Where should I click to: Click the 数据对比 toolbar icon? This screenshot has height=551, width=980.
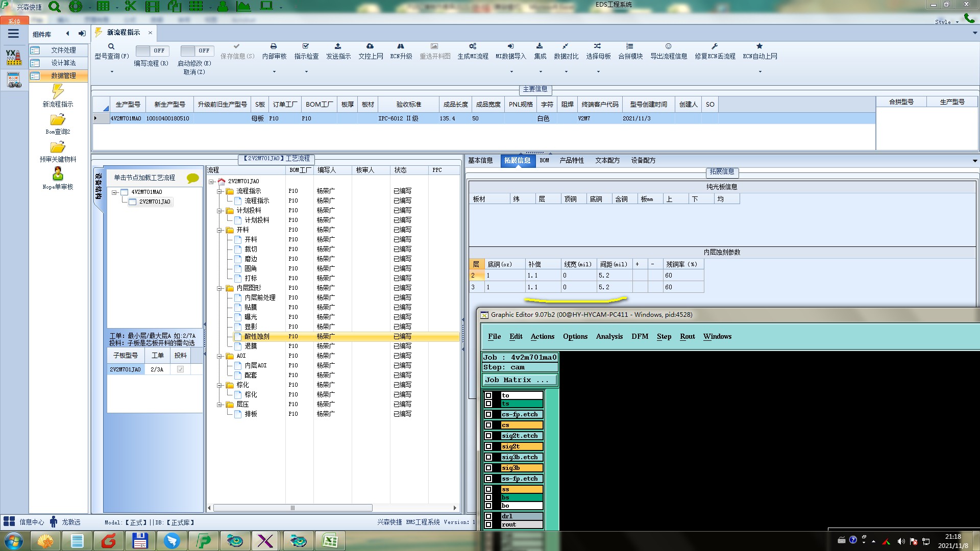click(566, 46)
